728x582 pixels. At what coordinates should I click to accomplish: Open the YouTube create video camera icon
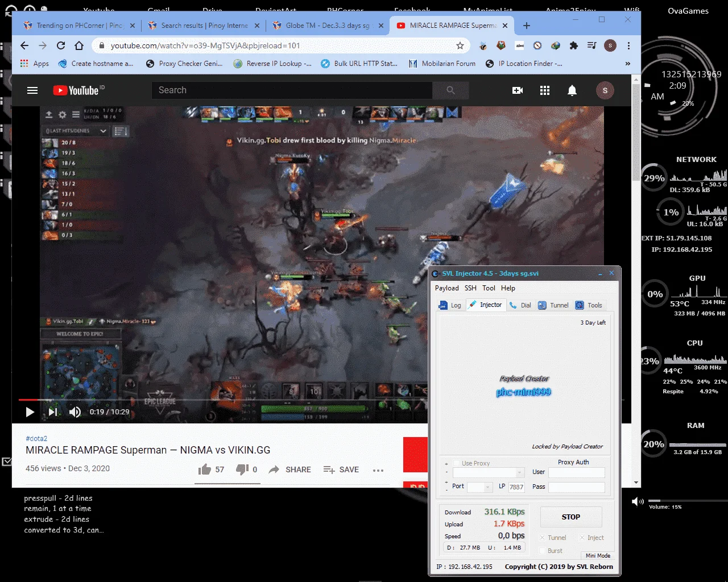[518, 90]
